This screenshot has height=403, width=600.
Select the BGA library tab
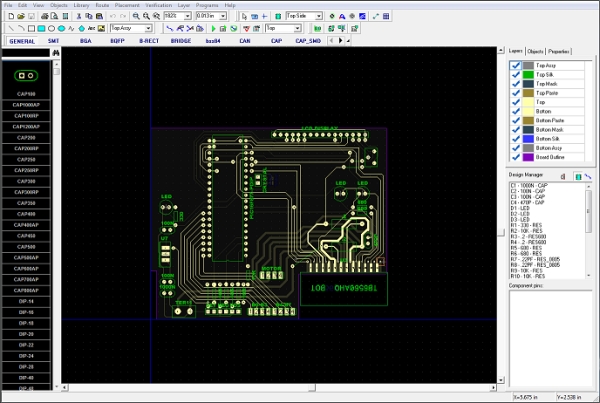click(86, 41)
